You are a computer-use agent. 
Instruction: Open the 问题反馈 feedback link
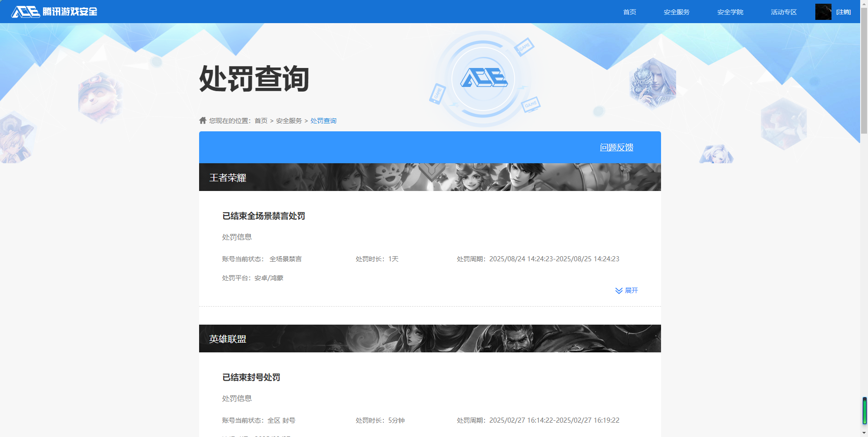[617, 148]
